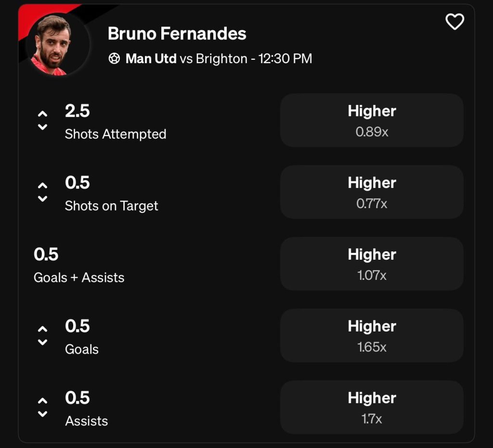Click the Shots Attempted stat label
The width and height of the screenshot is (493, 448).
116,134
